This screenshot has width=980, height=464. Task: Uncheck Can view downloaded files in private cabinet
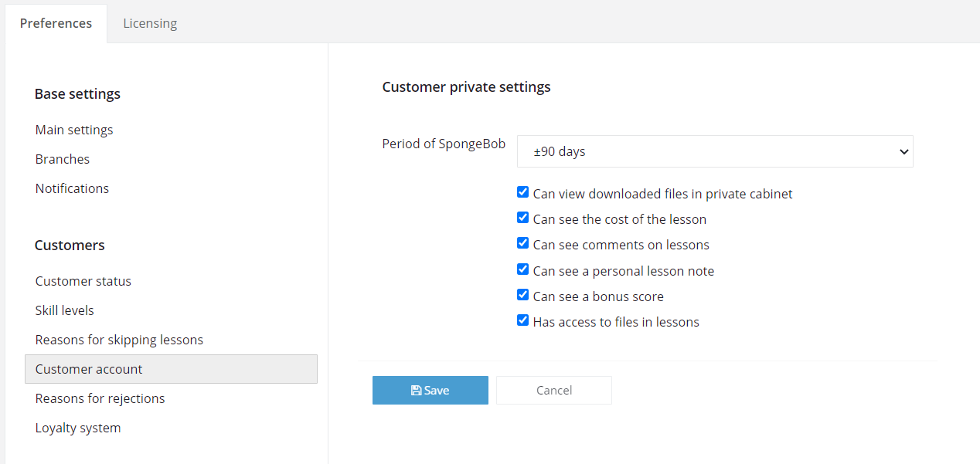point(523,192)
